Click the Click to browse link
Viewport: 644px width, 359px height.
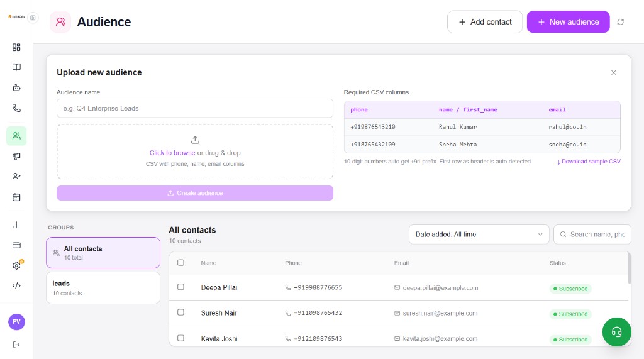[x=172, y=153]
